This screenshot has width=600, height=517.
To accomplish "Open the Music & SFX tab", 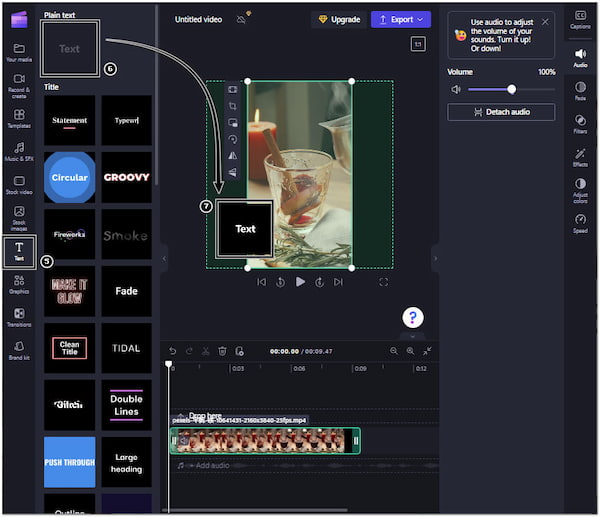I will [19, 152].
